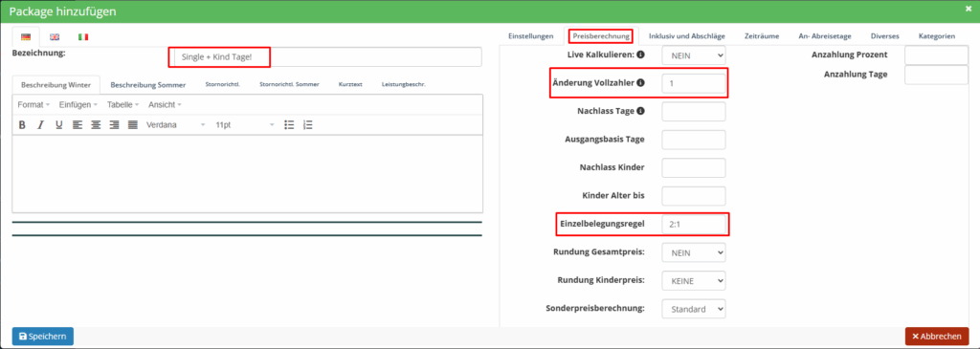Open the An- Abreisetage tab

(825, 36)
